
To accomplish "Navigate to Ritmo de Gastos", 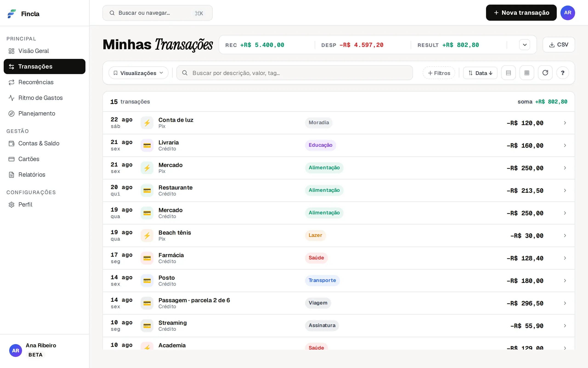I will pos(45,98).
